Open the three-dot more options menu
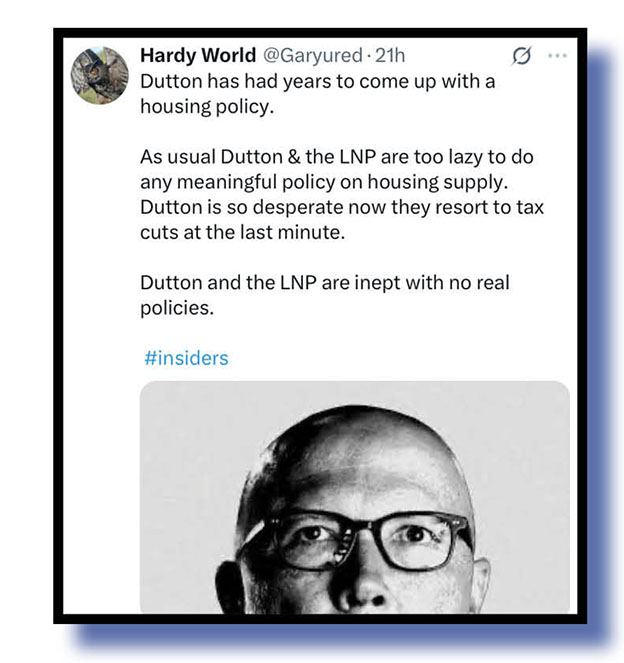 tap(557, 55)
